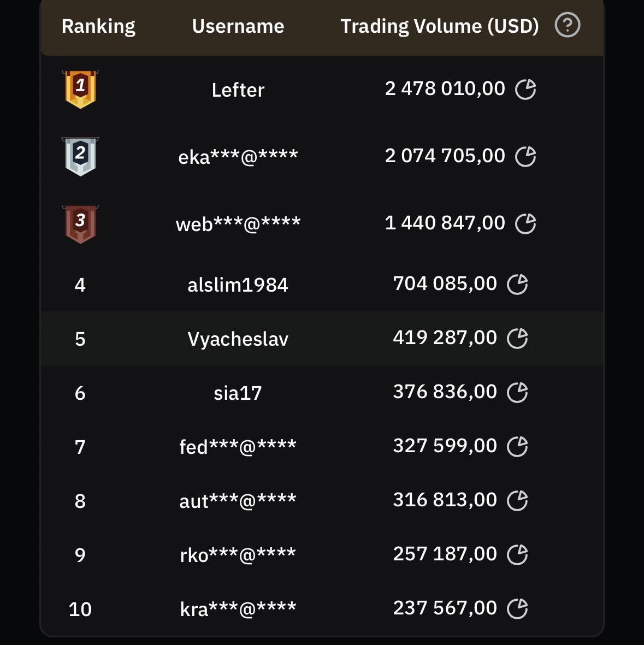The height and width of the screenshot is (645, 644).
Task: Click the gold rank 1 badge
Action: [80, 89]
